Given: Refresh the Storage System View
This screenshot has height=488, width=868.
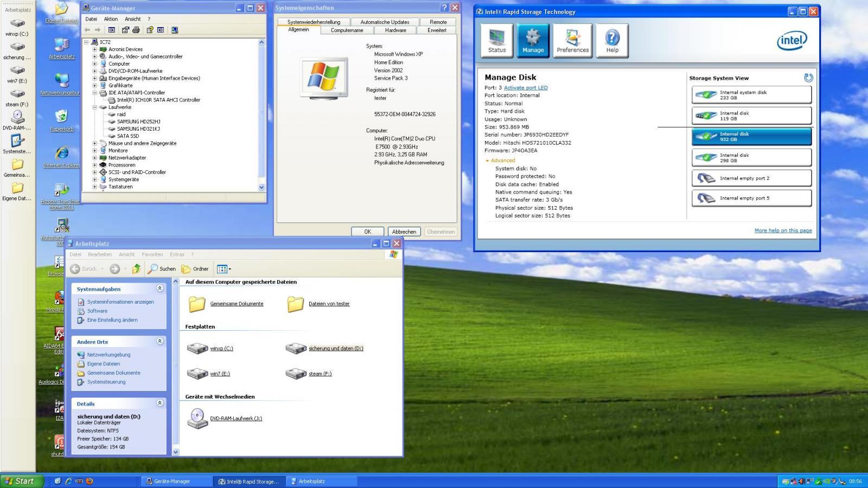Looking at the screenshot, I should tap(808, 78).
